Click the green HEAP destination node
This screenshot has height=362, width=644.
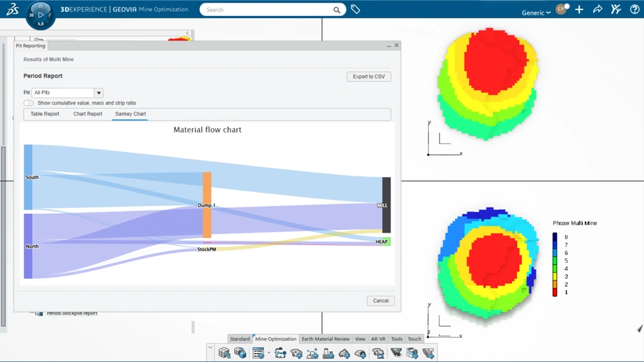tap(387, 242)
